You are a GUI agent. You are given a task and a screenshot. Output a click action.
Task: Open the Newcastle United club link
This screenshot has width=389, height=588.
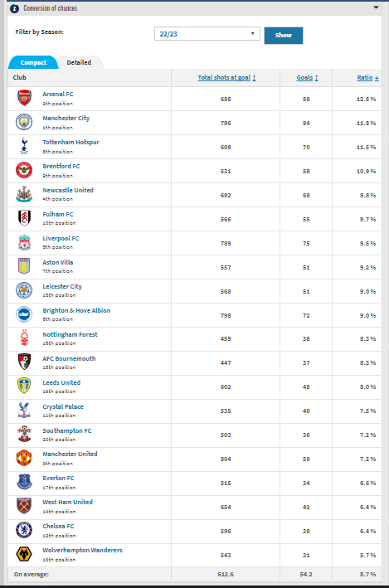coord(68,190)
